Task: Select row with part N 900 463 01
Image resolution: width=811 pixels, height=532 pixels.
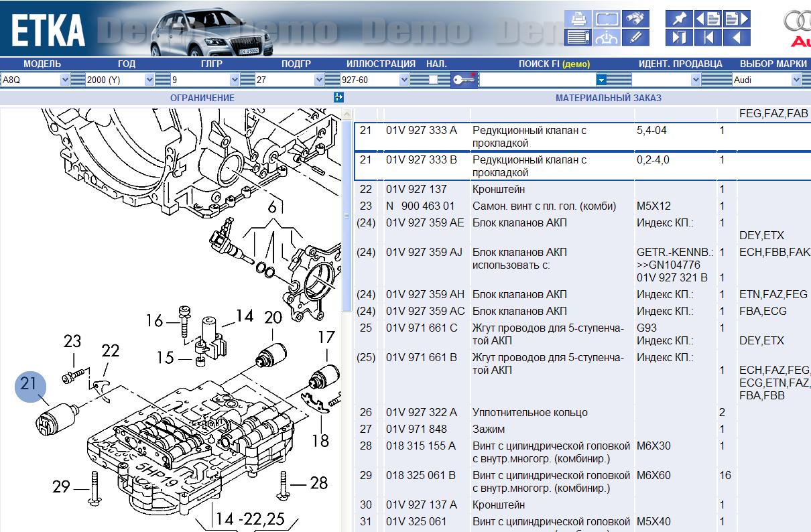Action: (582, 206)
